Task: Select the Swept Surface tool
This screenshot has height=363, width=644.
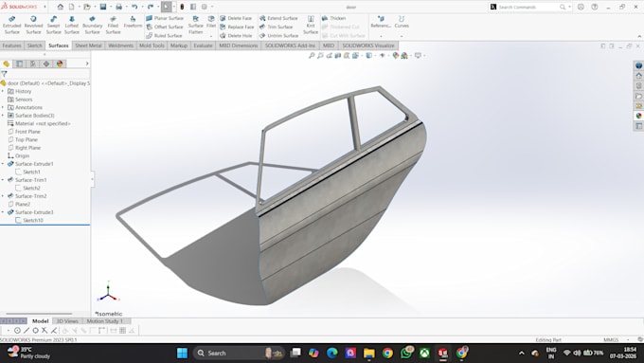Action: click(x=53, y=25)
